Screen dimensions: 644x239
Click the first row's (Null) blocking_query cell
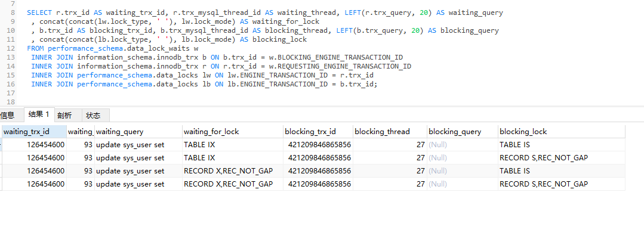(x=437, y=145)
